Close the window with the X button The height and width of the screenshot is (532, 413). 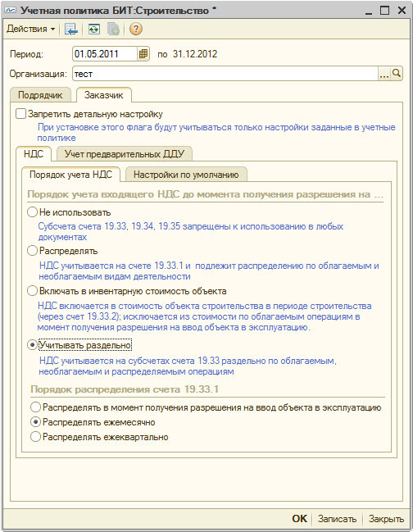pyautogui.click(x=402, y=11)
